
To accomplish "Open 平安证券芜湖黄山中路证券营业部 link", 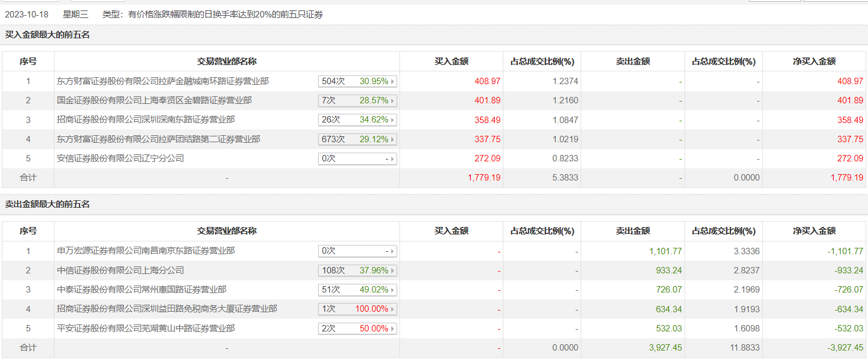I will [x=146, y=328].
